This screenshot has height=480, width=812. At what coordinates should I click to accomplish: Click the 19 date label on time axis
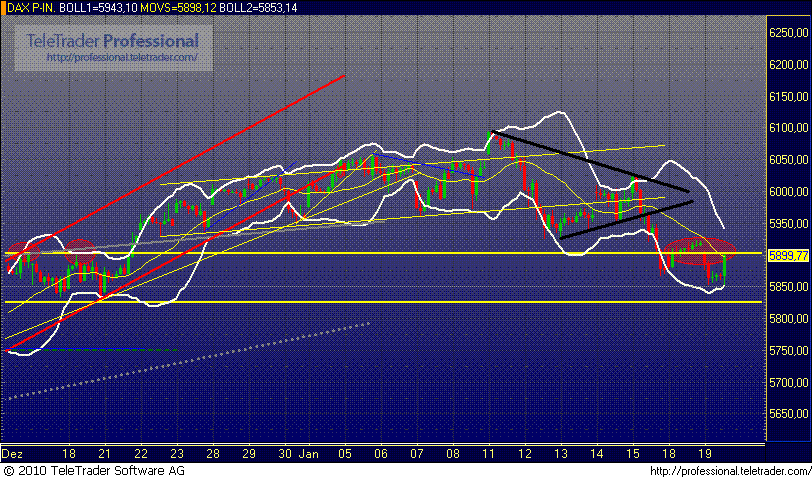(x=705, y=454)
